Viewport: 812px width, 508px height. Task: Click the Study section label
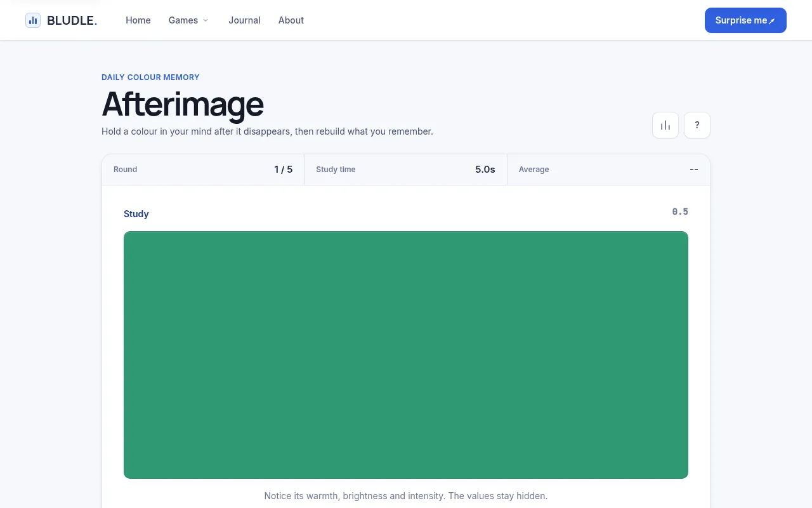(136, 214)
